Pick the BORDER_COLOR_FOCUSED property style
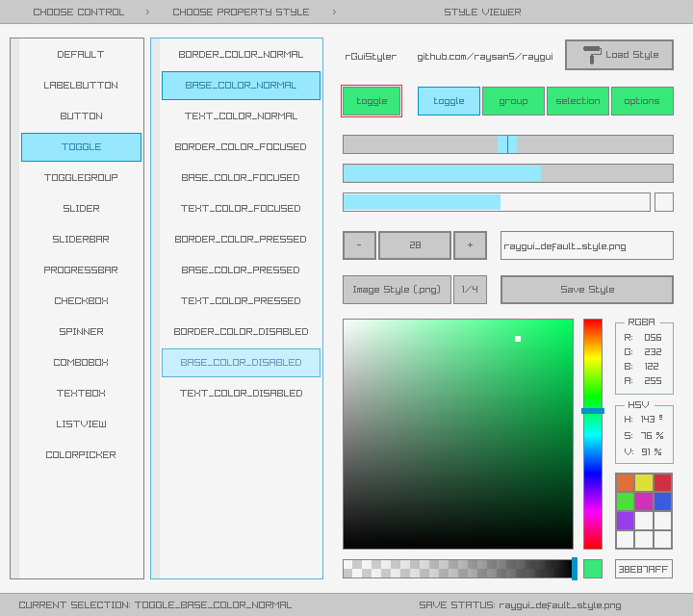 241,147
